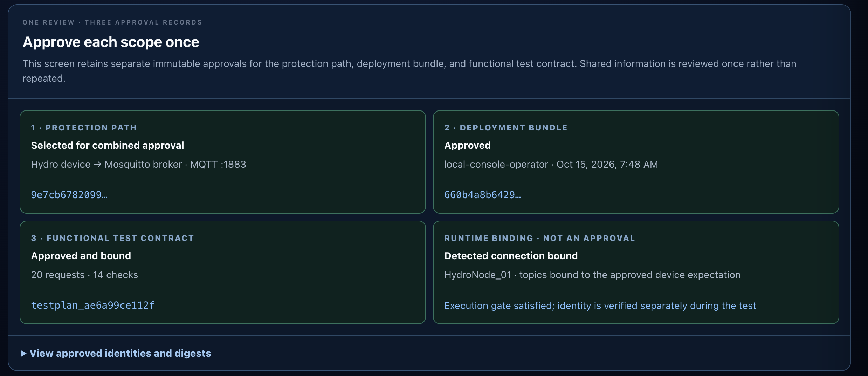Select the '3 · Functional Test Contract' label

[x=112, y=238]
